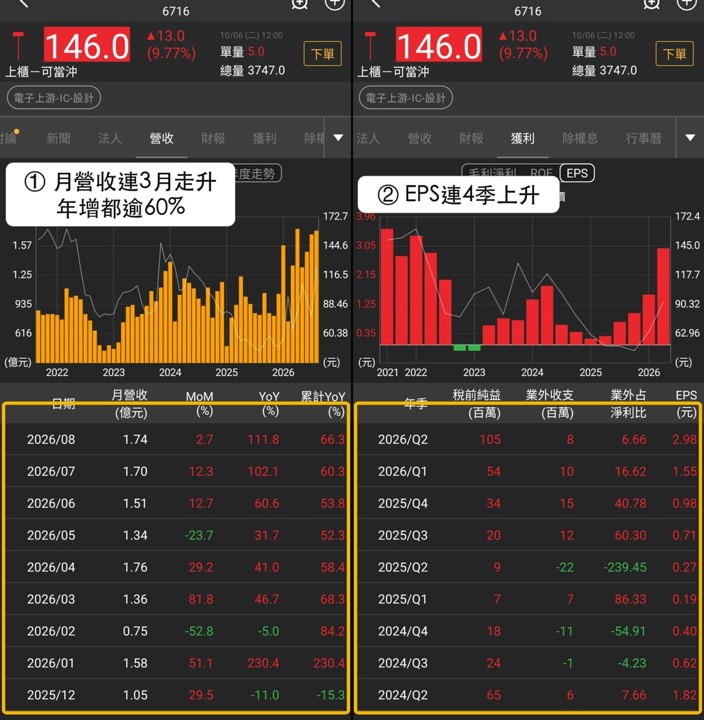
Task: Select the -23.7 MoM value
Action: pyautogui.click(x=199, y=535)
